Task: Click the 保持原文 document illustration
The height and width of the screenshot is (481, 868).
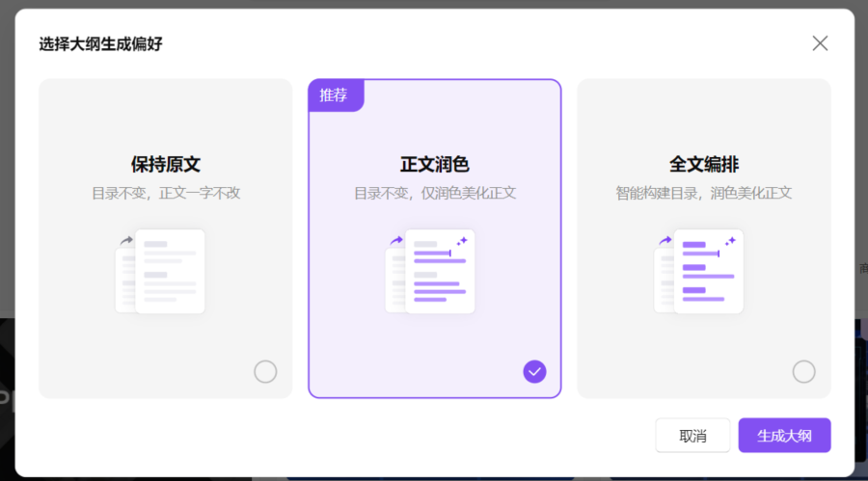Action: (x=160, y=271)
